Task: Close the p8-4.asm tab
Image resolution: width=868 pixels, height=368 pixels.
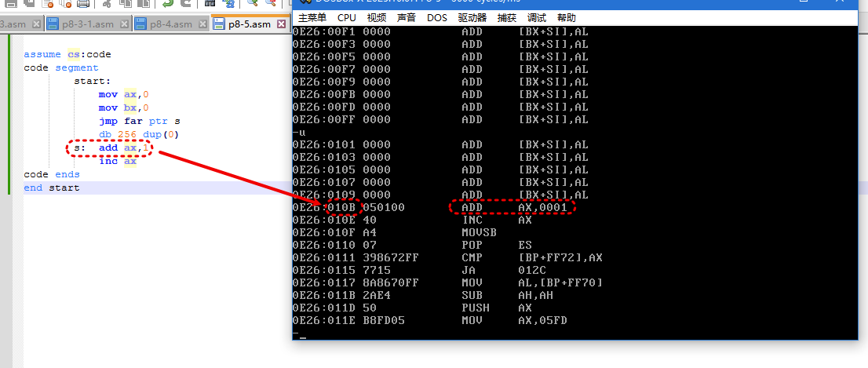Action: pos(202,24)
